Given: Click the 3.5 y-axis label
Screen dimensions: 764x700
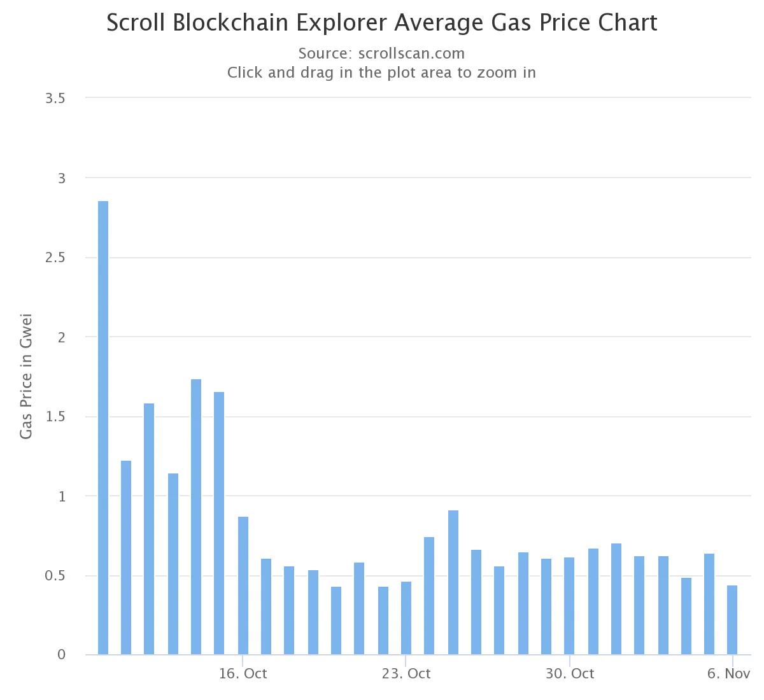Looking at the screenshot, I should click(x=56, y=99).
